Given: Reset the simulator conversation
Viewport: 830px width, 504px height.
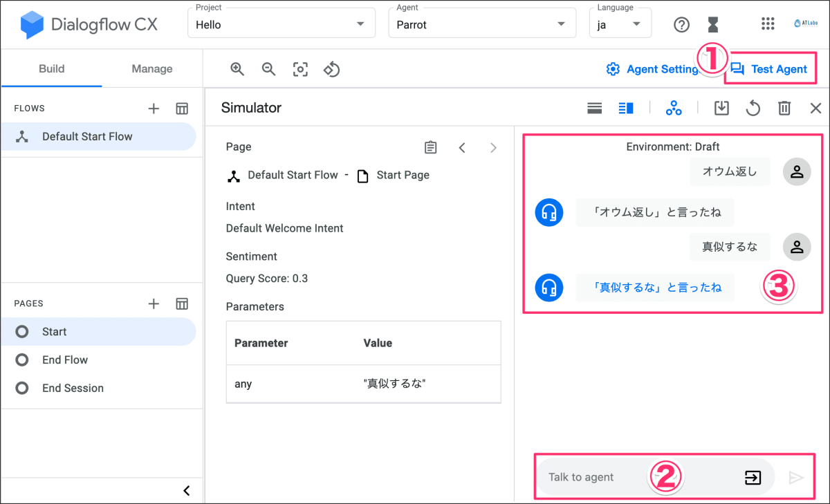Looking at the screenshot, I should click(753, 108).
